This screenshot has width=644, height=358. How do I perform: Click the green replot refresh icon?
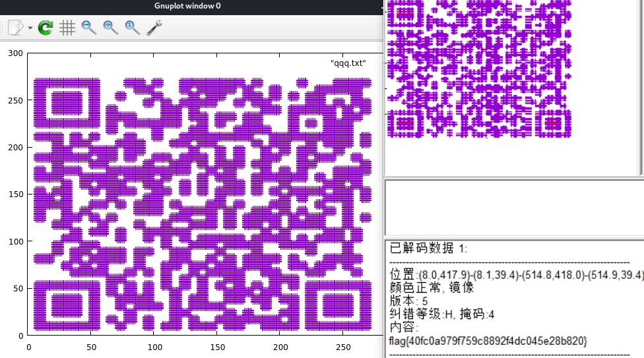(x=45, y=28)
